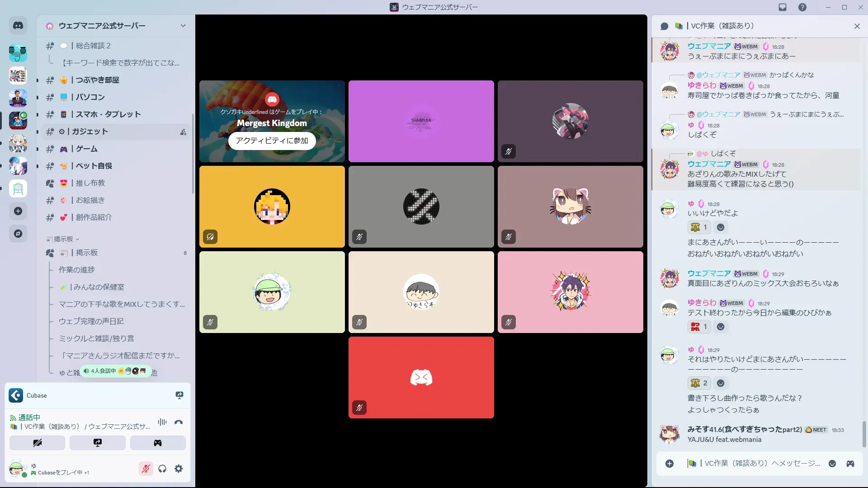Toggle headphone deafen
The image size is (868, 488).
162,469
